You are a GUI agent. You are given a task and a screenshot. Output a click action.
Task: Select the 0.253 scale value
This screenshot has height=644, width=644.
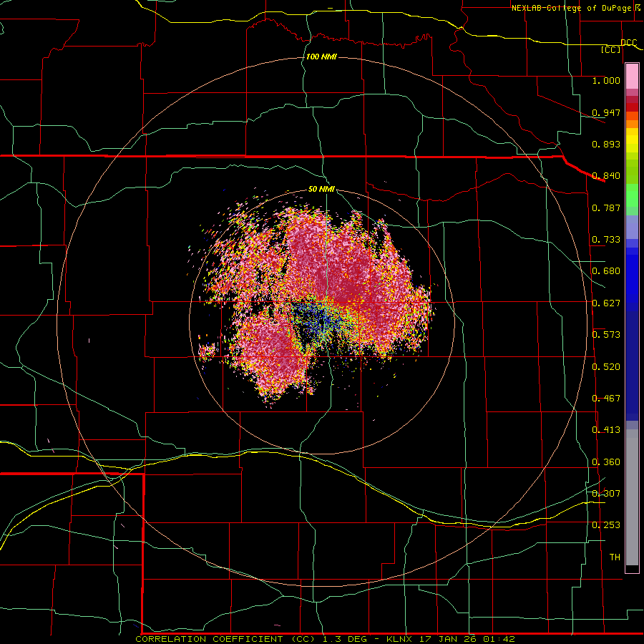point(606,525)
